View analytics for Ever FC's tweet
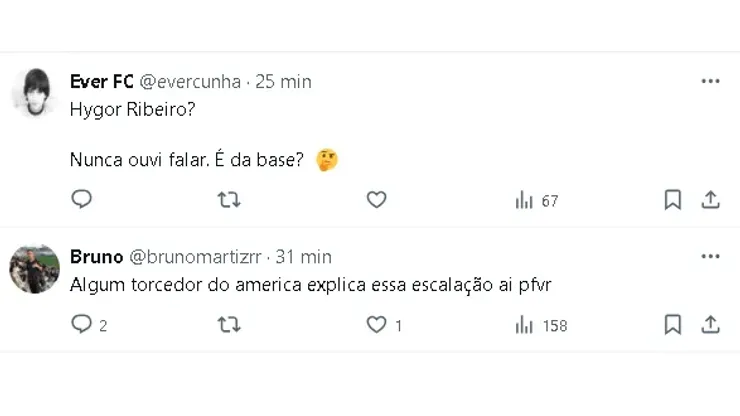 (x=536, y=201)
